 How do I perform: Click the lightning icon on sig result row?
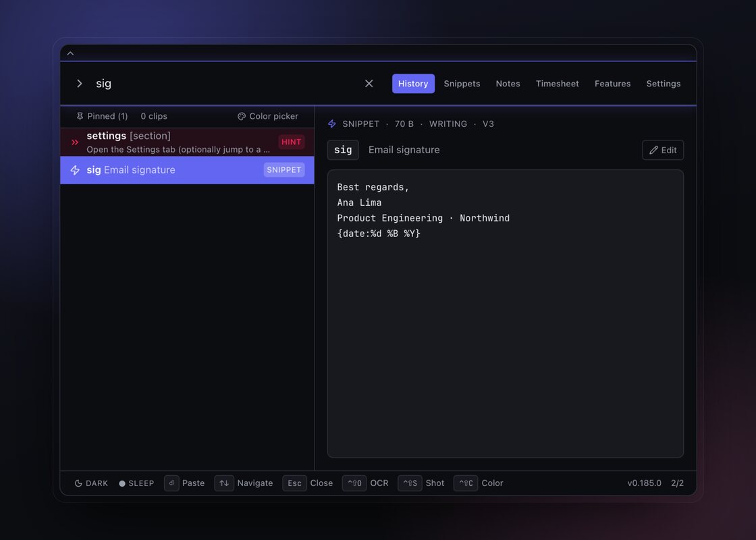75,170
